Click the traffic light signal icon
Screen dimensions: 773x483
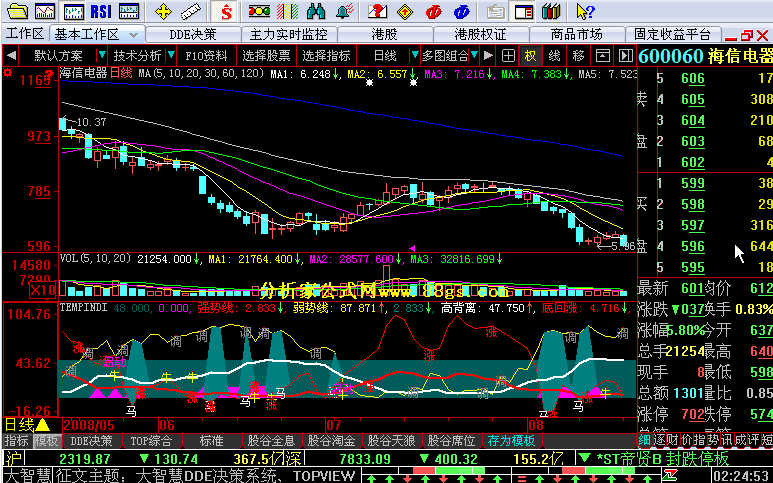tap(259, 11)
